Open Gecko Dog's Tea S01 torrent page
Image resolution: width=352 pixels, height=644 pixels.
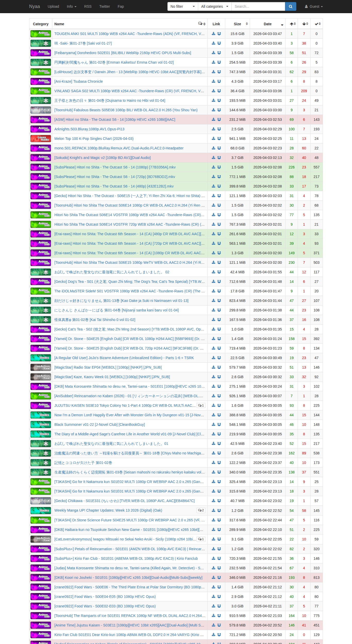(130, 282)
